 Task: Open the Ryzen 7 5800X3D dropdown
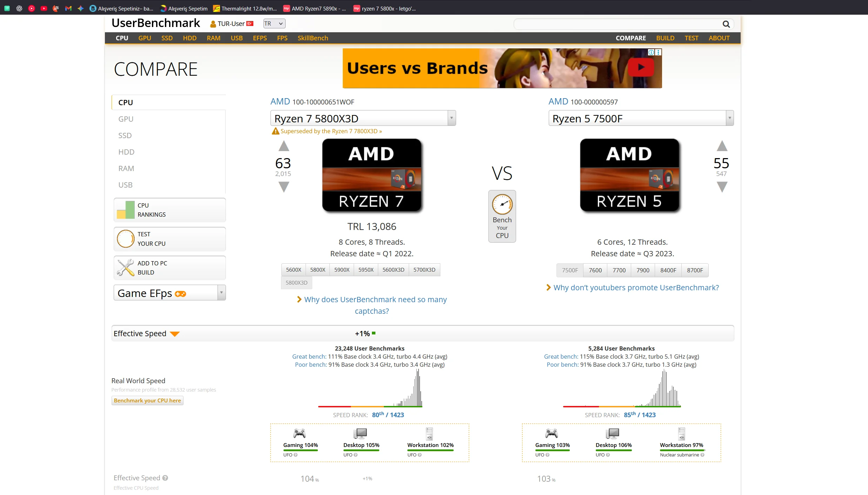tap(452, 118)
